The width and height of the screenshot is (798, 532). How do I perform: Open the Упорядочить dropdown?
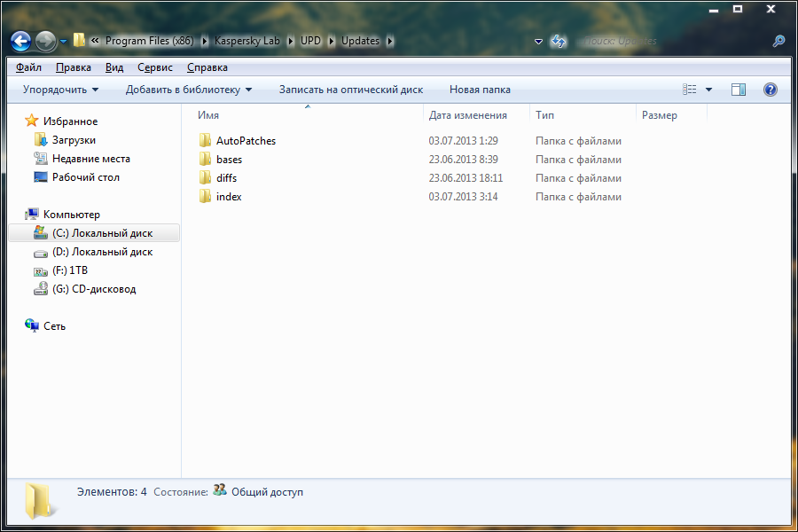pos(60,90)
